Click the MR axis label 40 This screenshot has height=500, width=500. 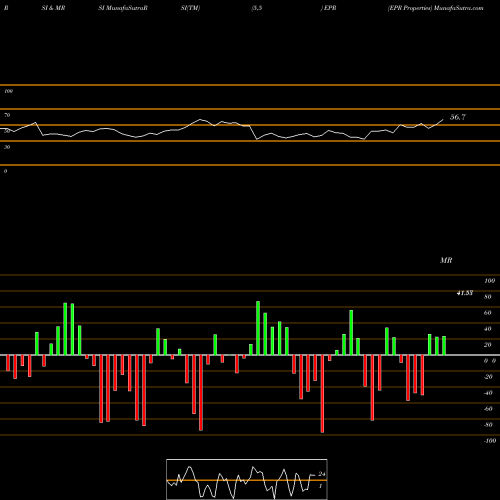[487, 329]
